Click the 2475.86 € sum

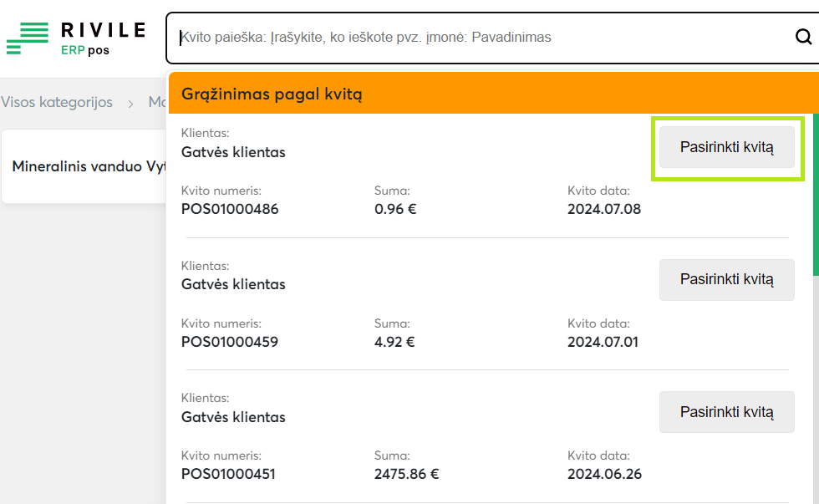[x=406, y=475]
